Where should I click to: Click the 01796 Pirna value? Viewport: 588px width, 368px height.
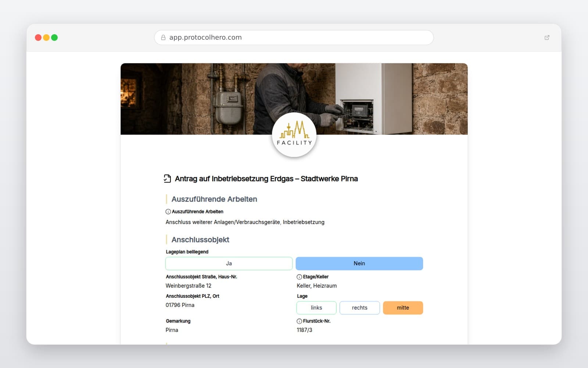pos(180,305)
